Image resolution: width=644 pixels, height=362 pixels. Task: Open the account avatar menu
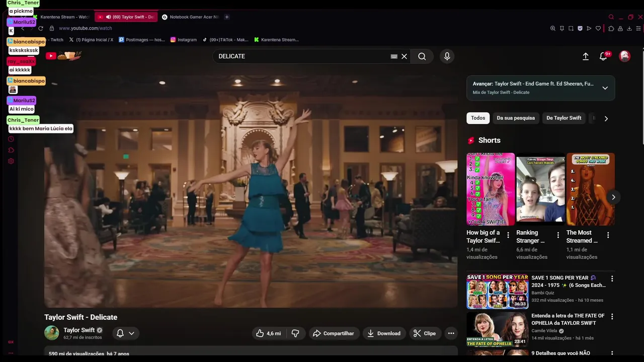(x=625, y=56)
